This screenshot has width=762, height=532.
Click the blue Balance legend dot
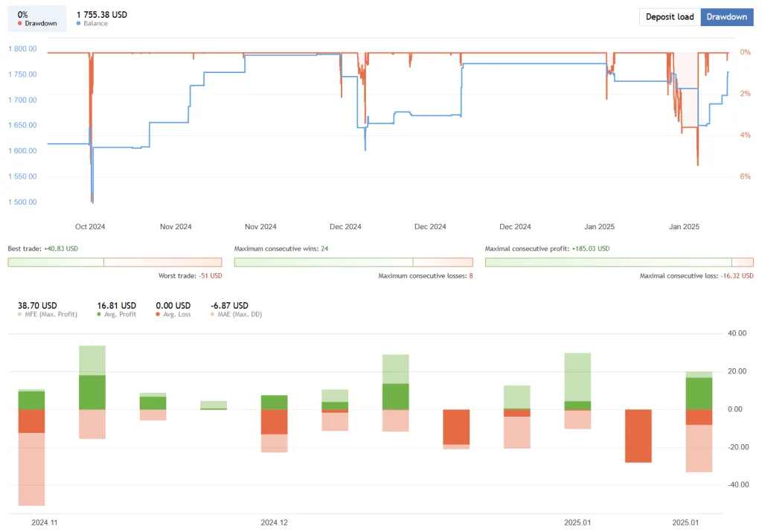pyautogui.click(x=79, y=23)
